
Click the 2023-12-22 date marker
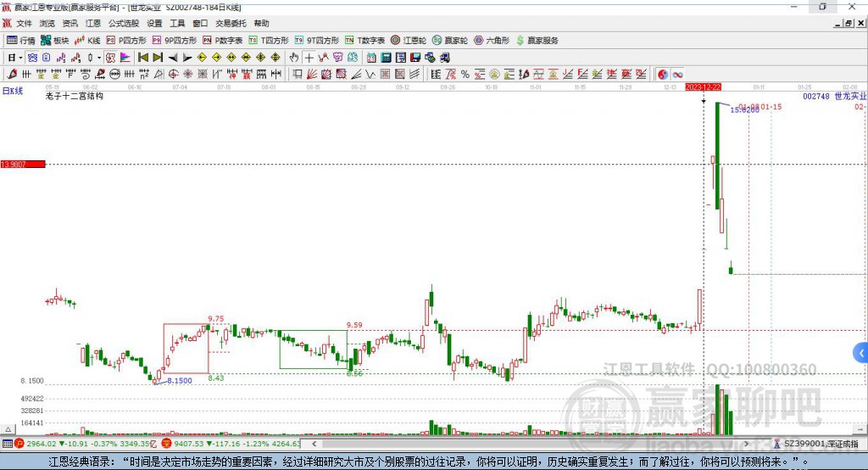pyautogui.click(x=703, y=87)
